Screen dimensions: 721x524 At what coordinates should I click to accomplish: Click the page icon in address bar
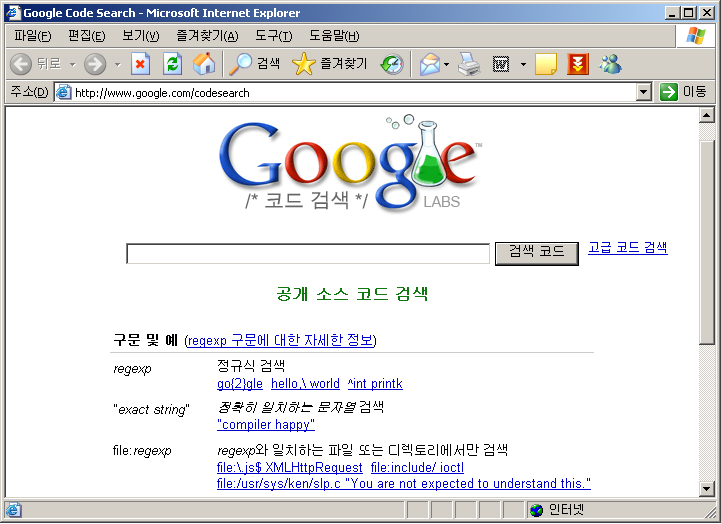63,92
